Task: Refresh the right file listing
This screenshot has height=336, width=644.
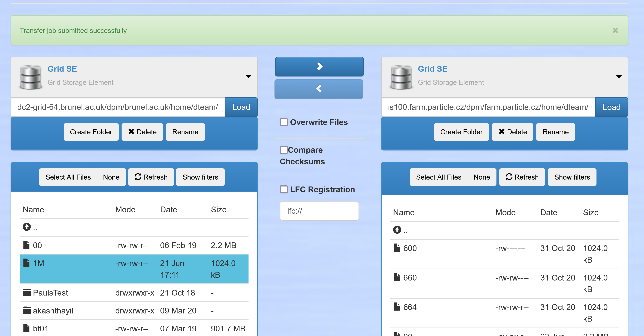Action: [522, 177]
